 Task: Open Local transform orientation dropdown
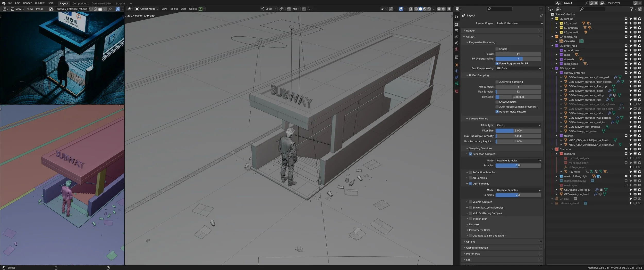click(269, 9)
